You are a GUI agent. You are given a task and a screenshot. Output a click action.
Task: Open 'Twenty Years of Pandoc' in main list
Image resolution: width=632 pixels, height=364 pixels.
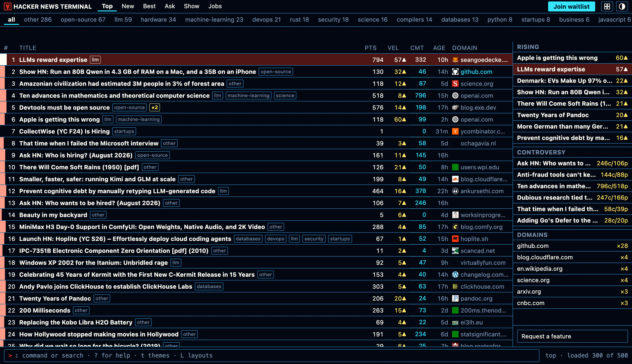point(55,299)
